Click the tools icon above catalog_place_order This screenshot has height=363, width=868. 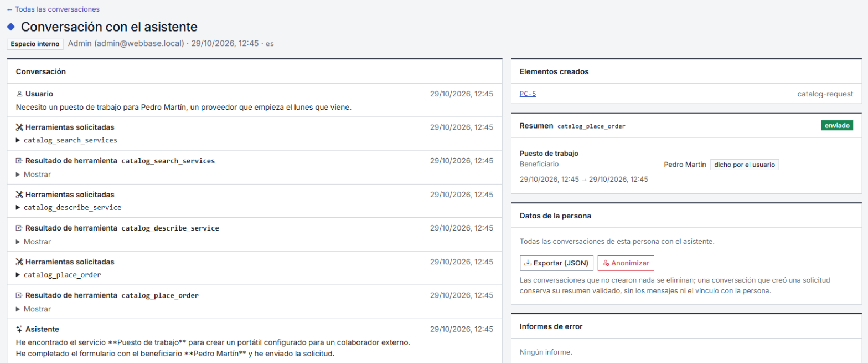point(19,262)
